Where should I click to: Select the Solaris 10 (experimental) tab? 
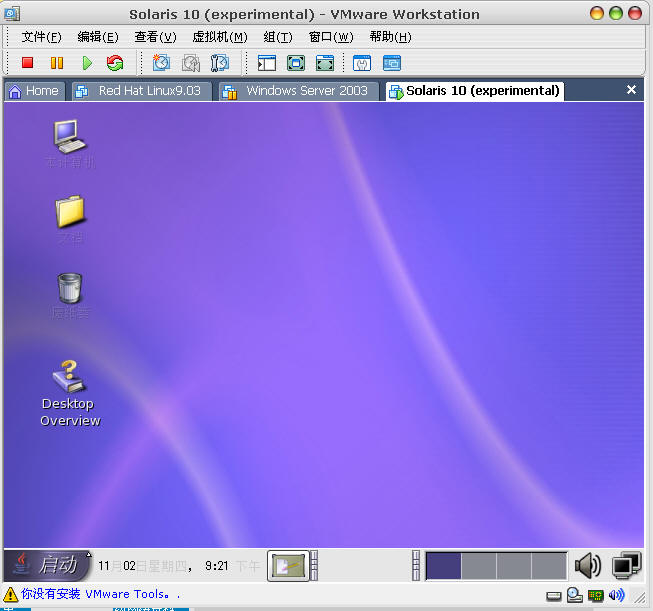[x=475, y=91]
